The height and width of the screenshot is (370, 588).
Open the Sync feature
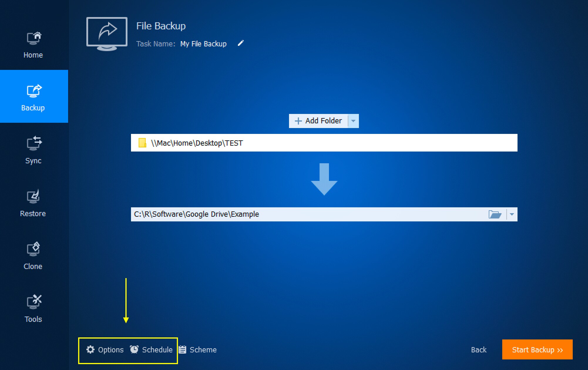coord(33,150)
